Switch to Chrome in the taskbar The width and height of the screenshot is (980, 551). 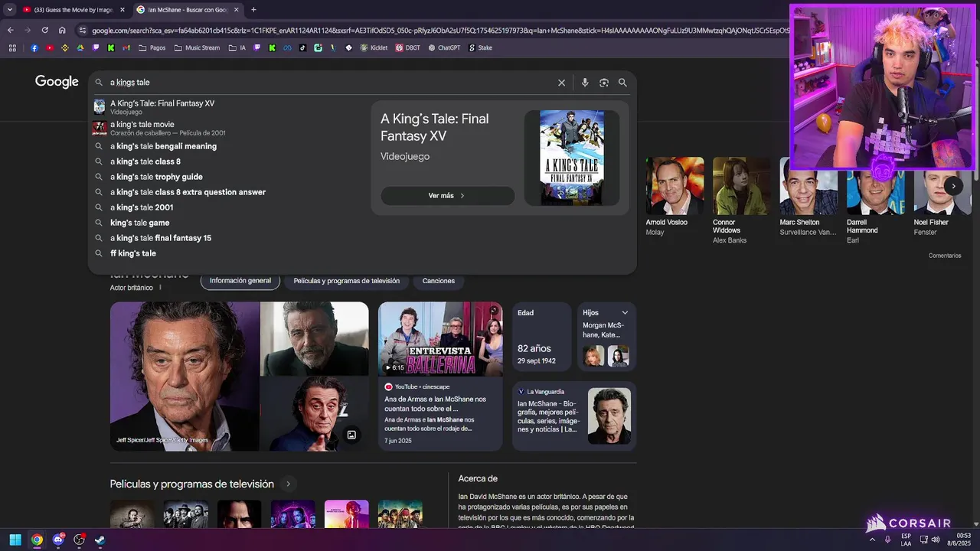(x=37, y=540)
